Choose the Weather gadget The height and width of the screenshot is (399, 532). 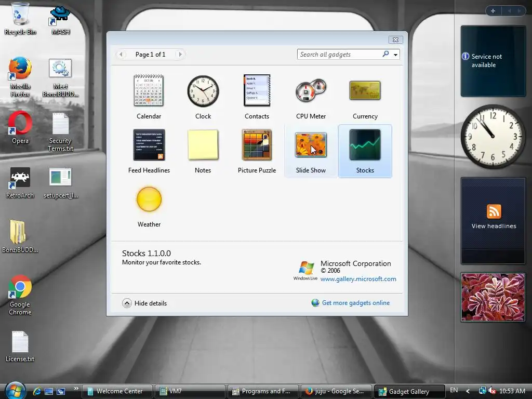pyautogui.click(x=149, y=199)
